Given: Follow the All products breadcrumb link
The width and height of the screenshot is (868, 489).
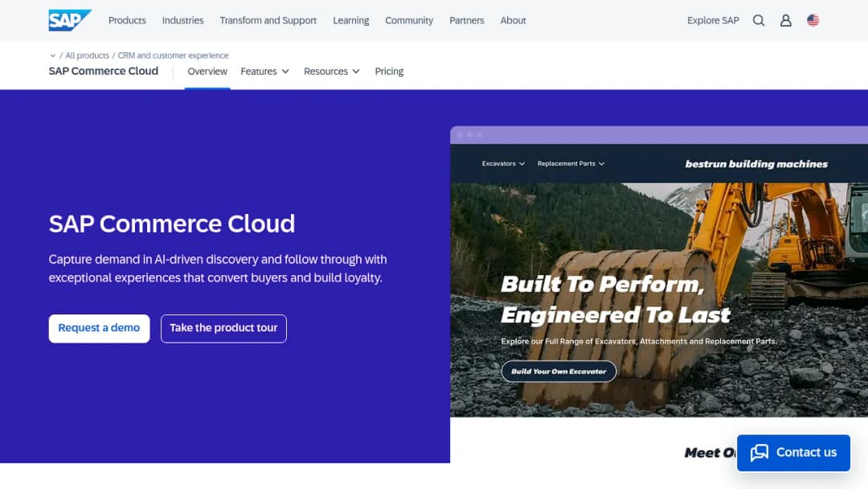Looking at the screenshot, I should tap(87, 55).
